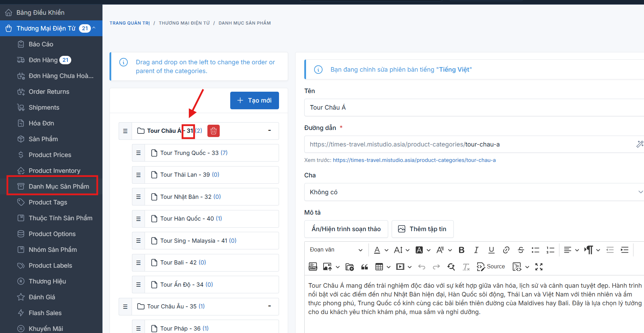Open Product Tags in sidebar
644x333 pixels.
coord(48,202)
